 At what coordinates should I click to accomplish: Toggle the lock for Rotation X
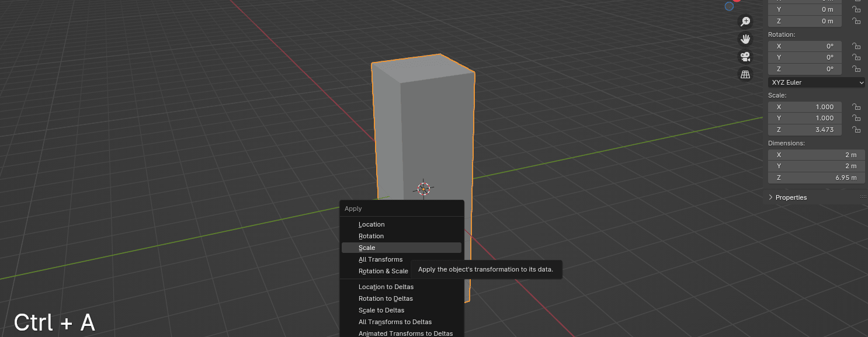[x=856, y=46]
